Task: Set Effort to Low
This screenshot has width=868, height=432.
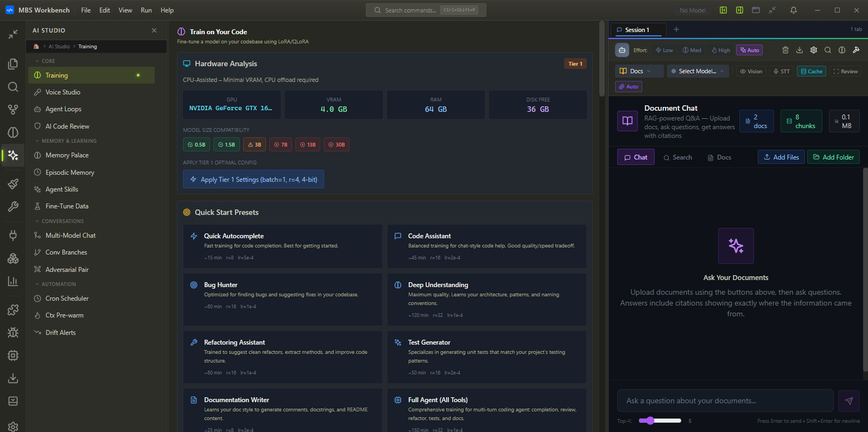Action: [664, 50]
